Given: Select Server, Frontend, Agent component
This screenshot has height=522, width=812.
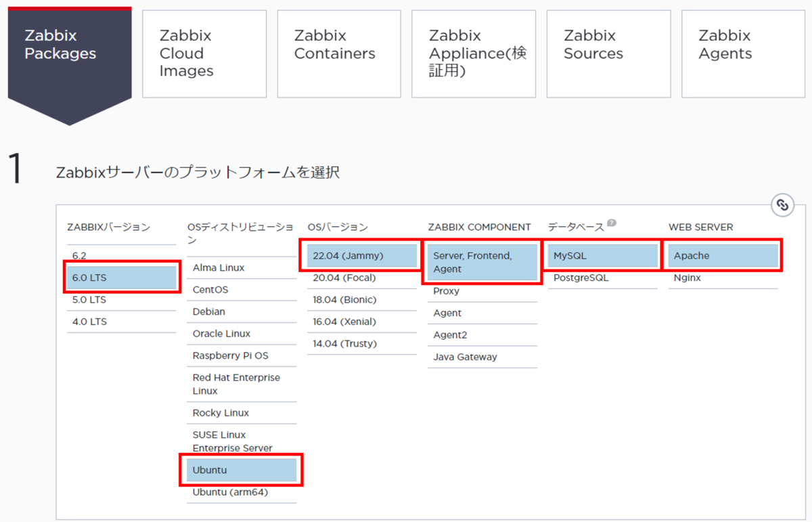Looking at the screenshot, I should pos(482,263).
